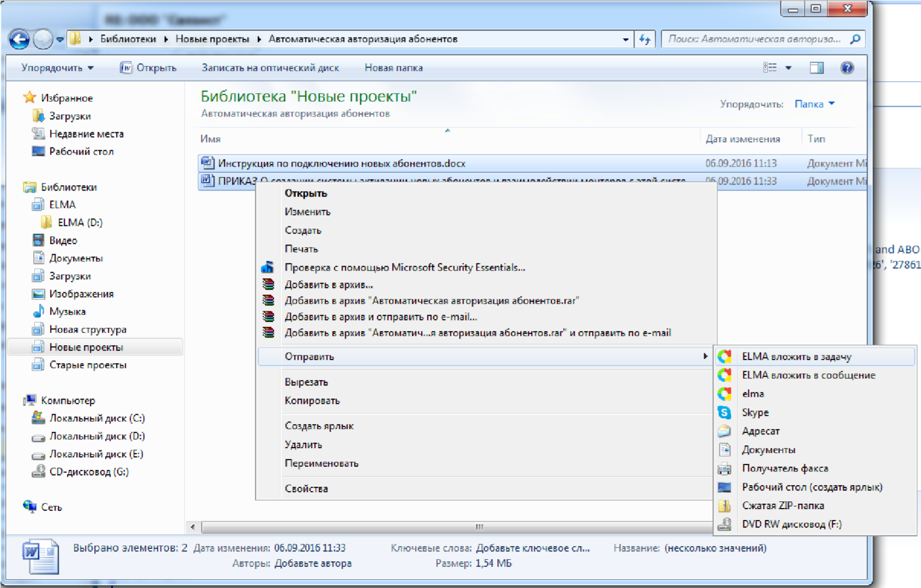Click the Новая папка button
Viewport: 921px width, 588px height.
(x=393, y=68)
